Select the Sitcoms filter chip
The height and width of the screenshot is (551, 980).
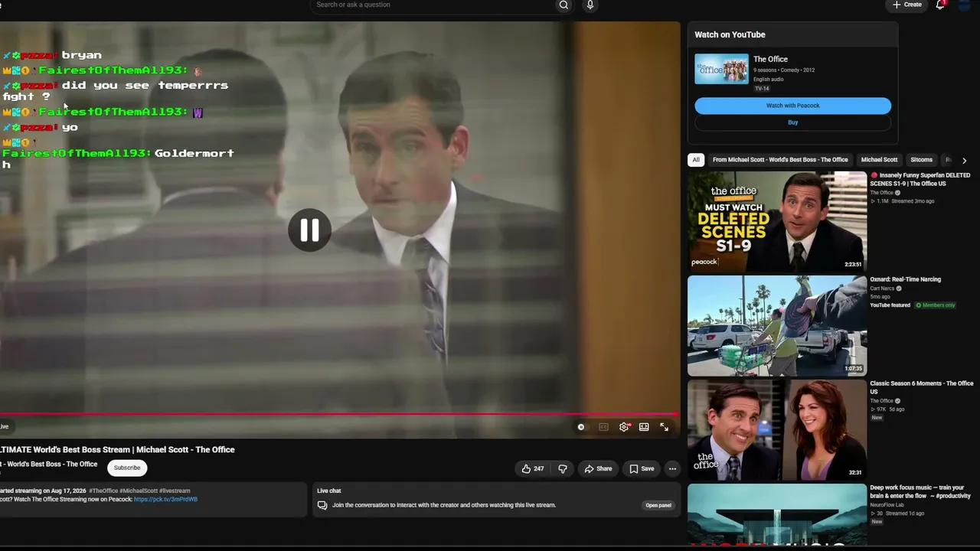pos(921,160)
